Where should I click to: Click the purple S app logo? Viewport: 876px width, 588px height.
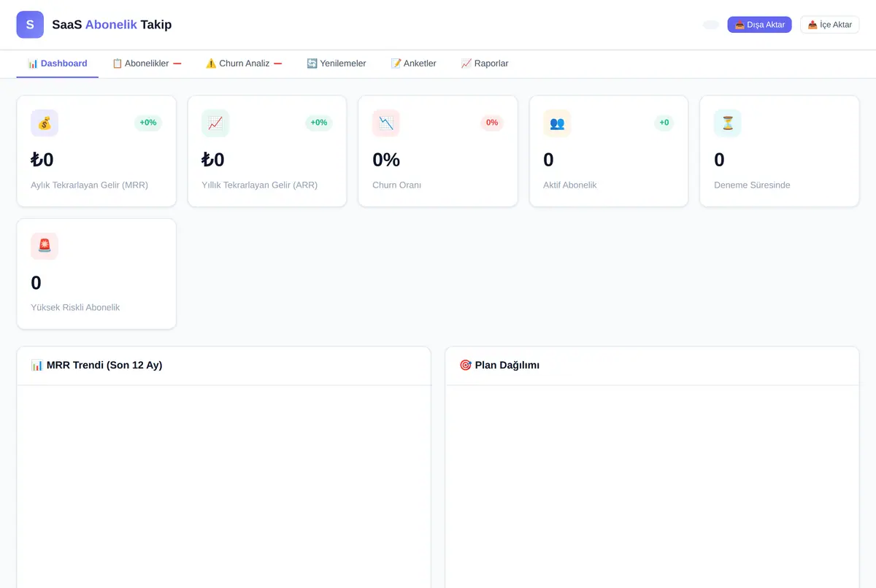(x=30, y=25)
